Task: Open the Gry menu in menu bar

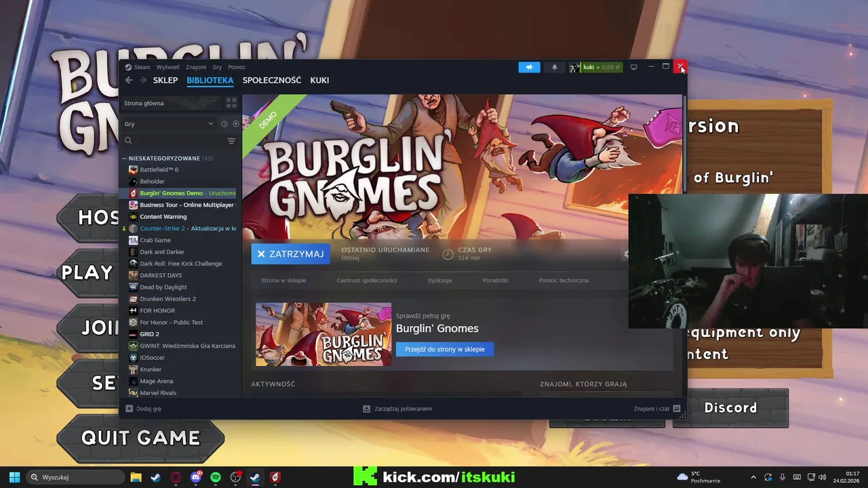Action: pyautogui.click(x=217, y=67)
